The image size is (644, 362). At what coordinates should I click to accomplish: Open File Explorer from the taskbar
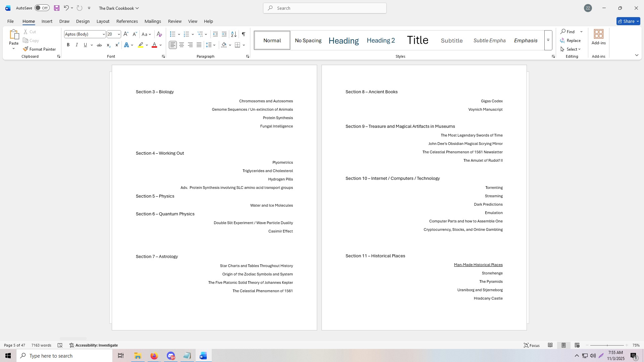(x=138, y=356)
